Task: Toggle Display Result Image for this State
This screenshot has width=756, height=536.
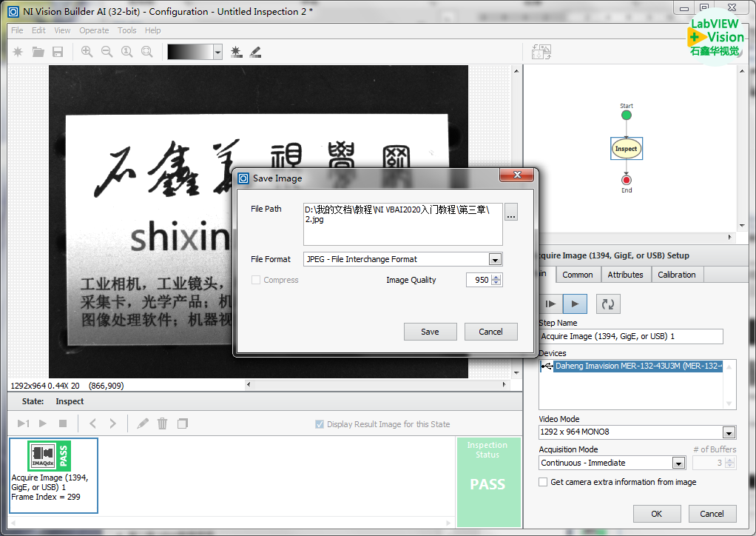Action: tap(320, 424)
